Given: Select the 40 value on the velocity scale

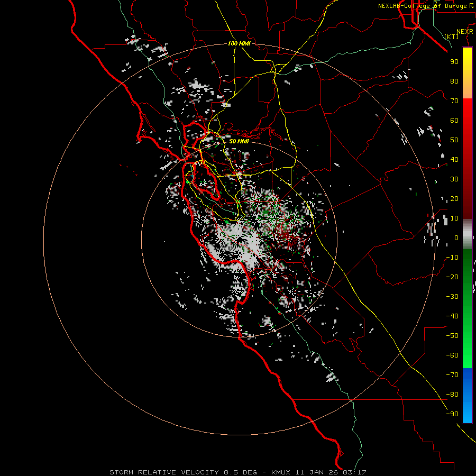Looking at the screenshot, I should 454,159.
